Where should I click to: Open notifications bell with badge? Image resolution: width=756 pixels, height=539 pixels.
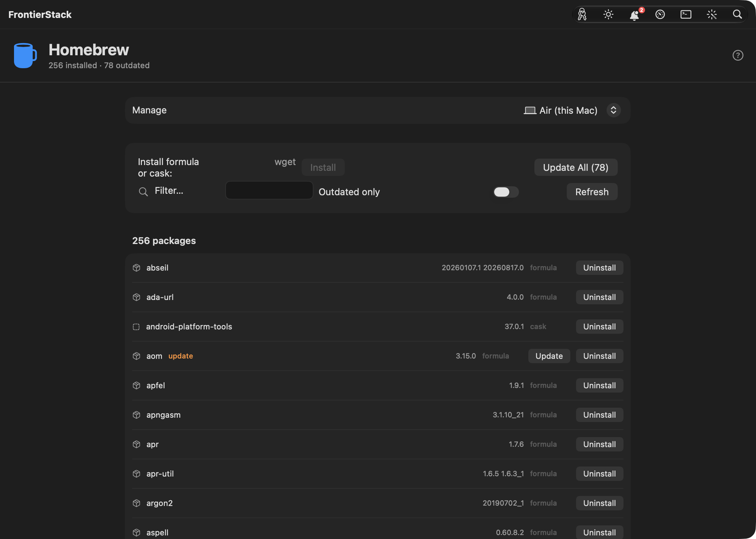[x=635, y=15]
